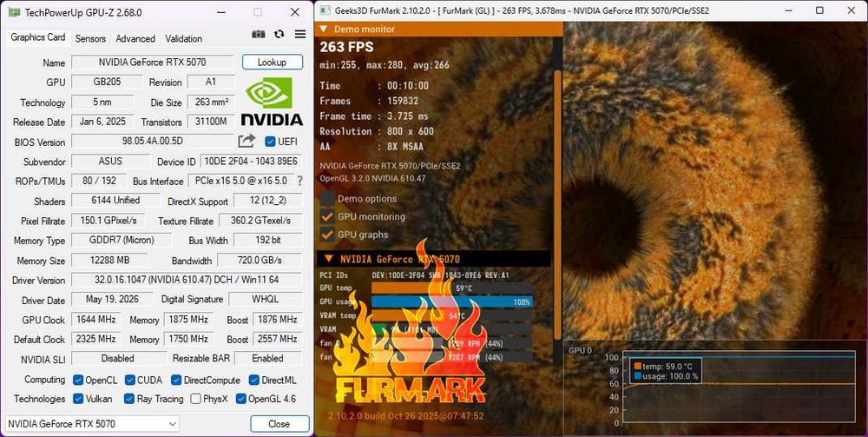Switch to the Sensors tab
This screenshot has width=868, height=437.
[90, 38]
